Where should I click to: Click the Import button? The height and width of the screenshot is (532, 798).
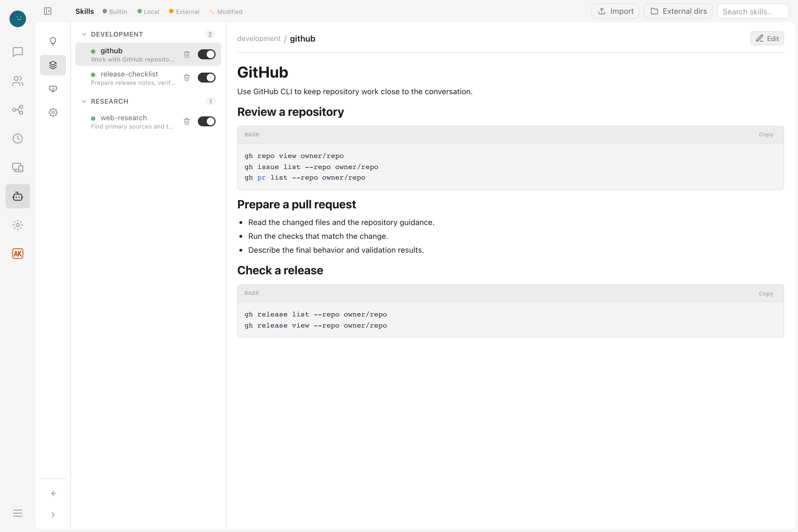pos(615,11)
